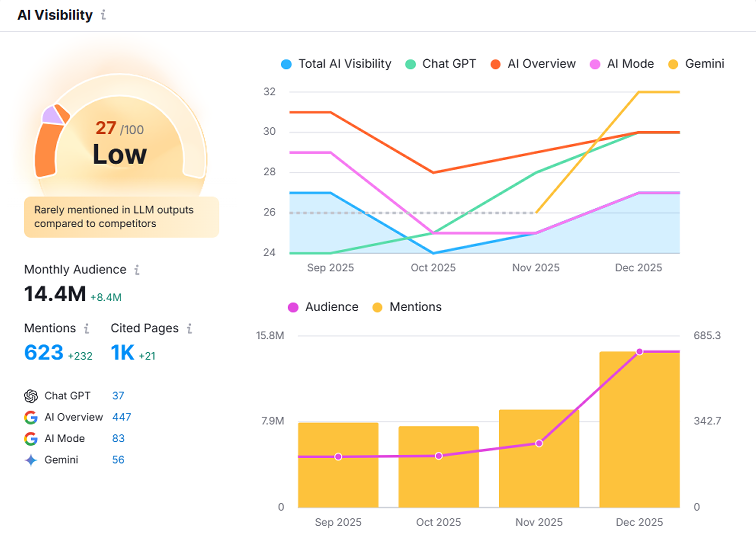Click the Cited Pages label
This screenshot has width=756, height=544.
[145, 328]
